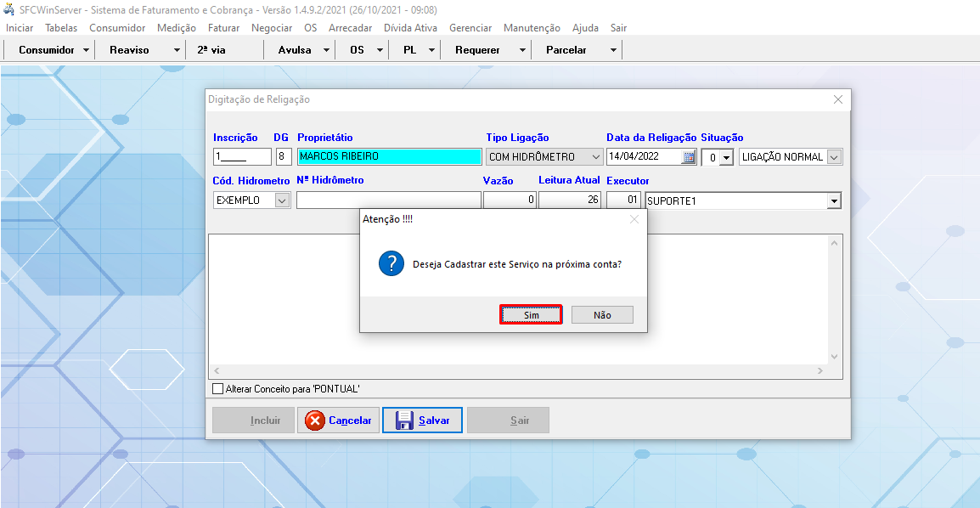
Task: Expand the Parcelar toolbar dropdown arrow
Action: pyautogui.click(x=613, y=50)
